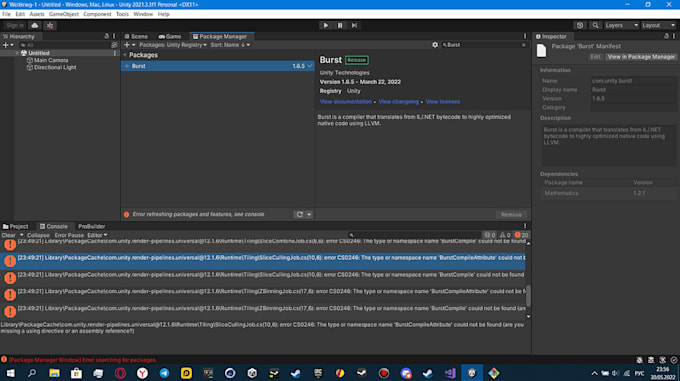Open the add package plus dropdown
The height and width of the screenshot is (381, 680).
129,45
